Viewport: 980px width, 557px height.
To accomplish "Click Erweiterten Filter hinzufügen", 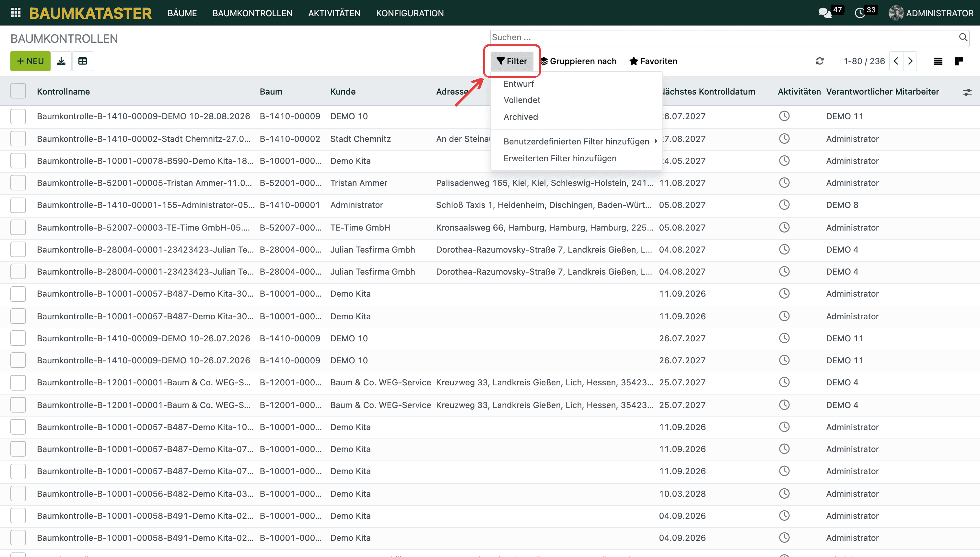I will pos(560,158).
